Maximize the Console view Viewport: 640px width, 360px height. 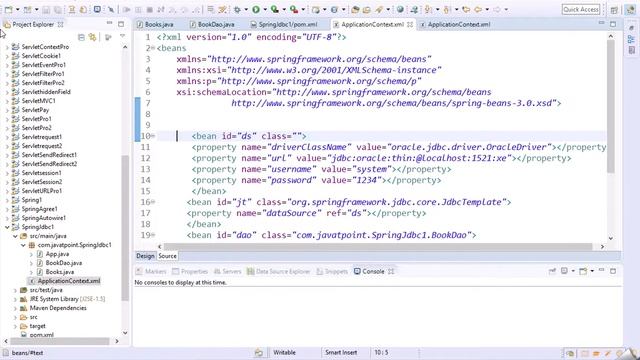point(613,271)
